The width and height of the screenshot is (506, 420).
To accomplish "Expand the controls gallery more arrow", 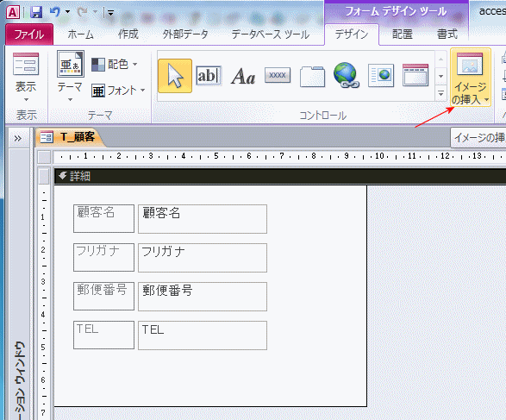I will [440, 94].
